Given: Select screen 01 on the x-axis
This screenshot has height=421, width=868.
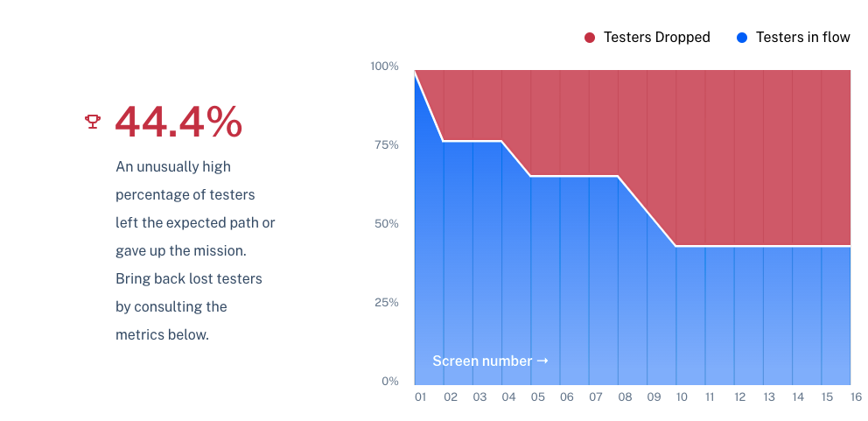Looking at the screenshot, I should click(x=421, y=397).
